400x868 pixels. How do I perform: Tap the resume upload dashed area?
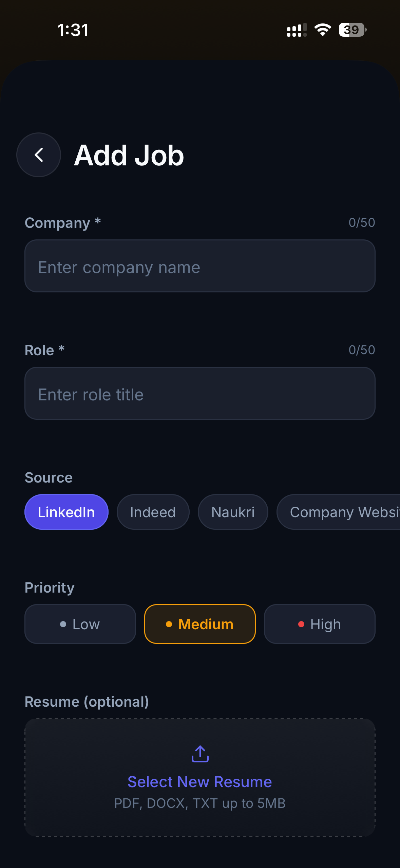pos(200,822)
